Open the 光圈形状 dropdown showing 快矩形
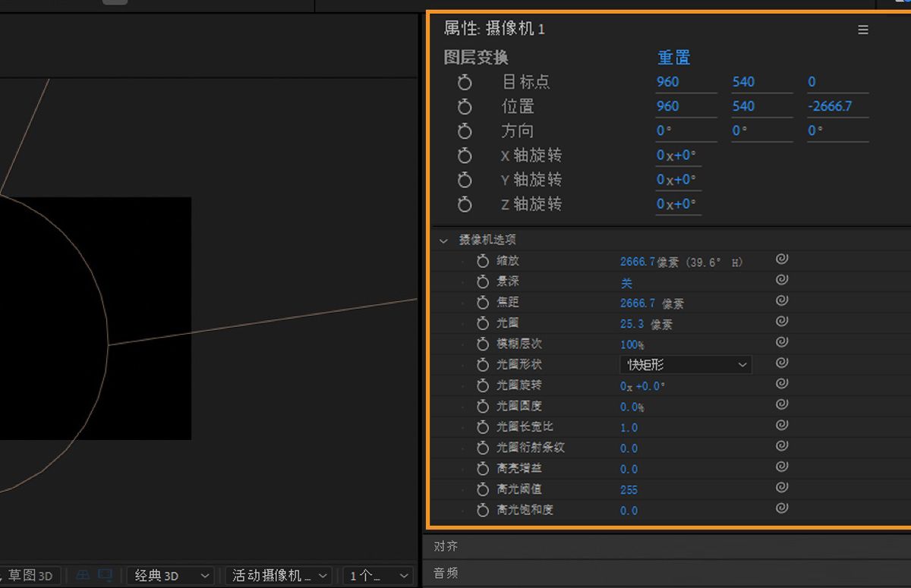This screenshot has width=911, height=588. [683, 364]
